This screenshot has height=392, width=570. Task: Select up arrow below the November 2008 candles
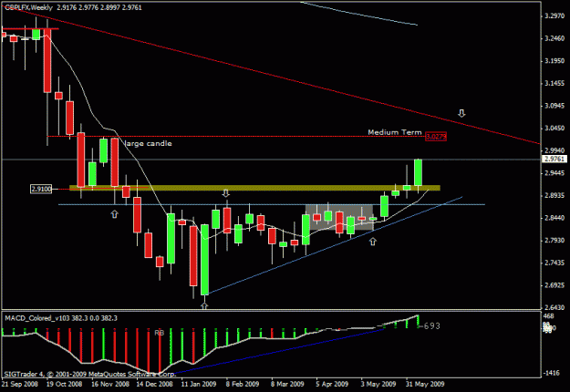click(x=115, y=214)
